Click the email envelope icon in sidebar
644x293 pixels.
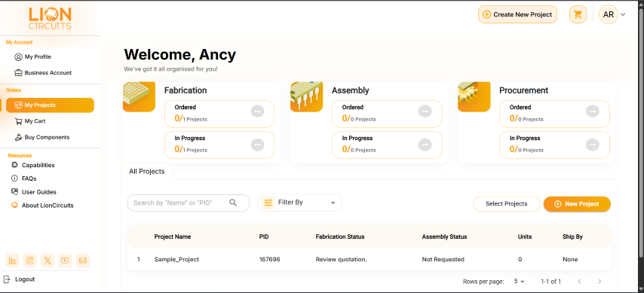point(82,261)
